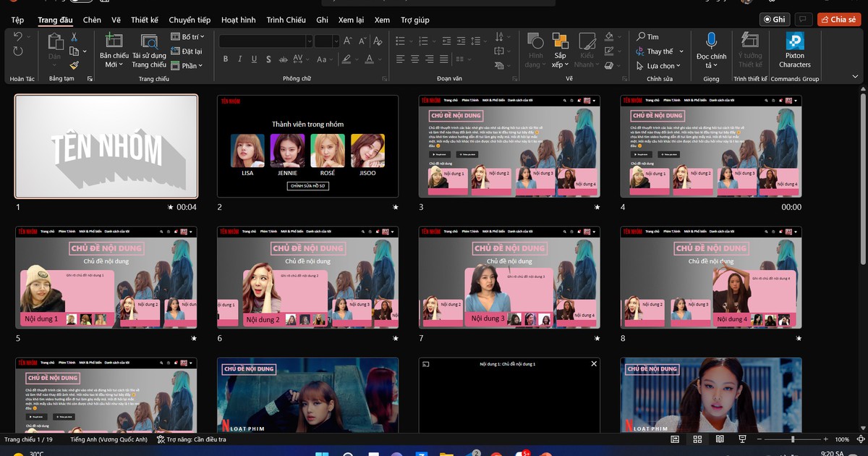Select the Format Painter brush icon
This screenshot has width=868, height=456.
point(74,65)
